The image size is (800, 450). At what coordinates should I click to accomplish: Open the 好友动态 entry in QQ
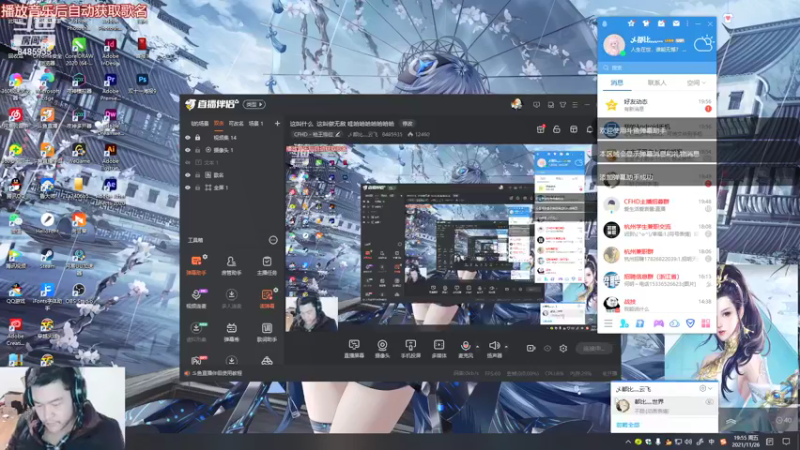657,105
